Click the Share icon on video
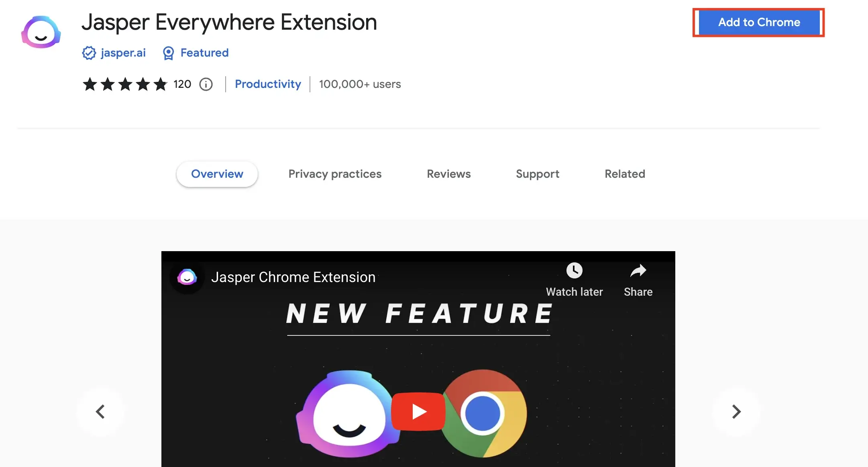Image resolution: width=868 pixels, height=467 pixels. click(638, 270)
